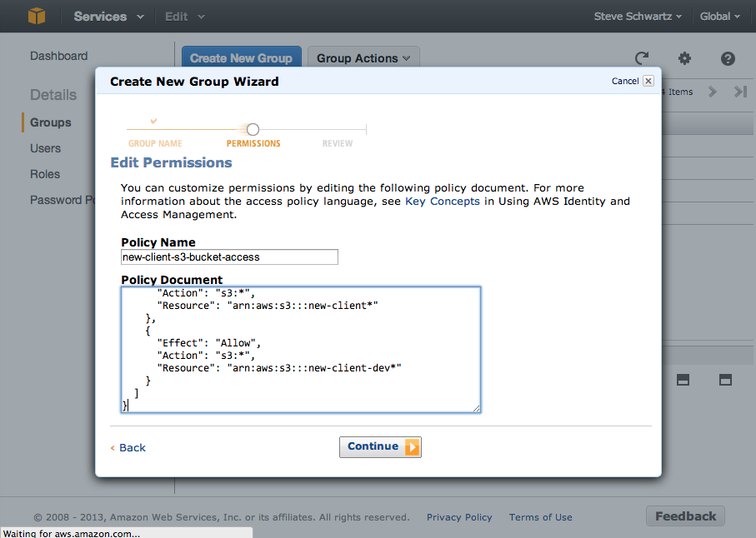This screenshot has height=538, width=756.
Task: Click the "Effect": "Allow" line
Action: pyautogui.click(x=208, y=343)
